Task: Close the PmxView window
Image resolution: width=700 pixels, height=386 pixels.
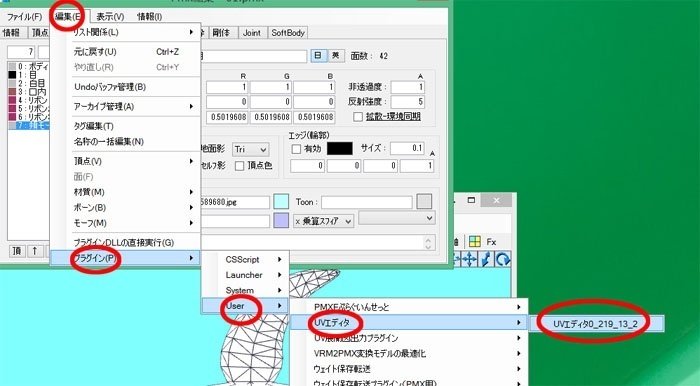Action: [496, 200]
